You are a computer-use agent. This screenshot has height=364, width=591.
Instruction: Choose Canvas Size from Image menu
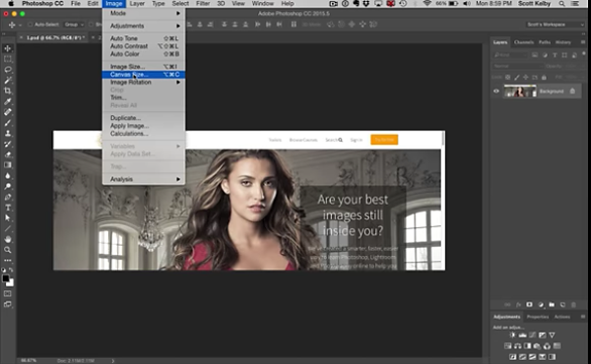(144, 75)
